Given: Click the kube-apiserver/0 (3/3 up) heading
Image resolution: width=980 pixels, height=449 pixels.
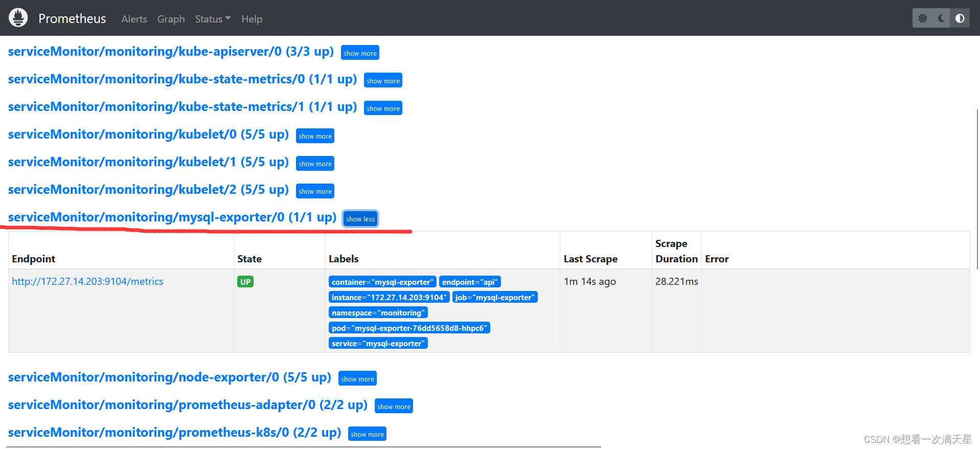Looking at the screenshot, I should click(x=171, y=52).
